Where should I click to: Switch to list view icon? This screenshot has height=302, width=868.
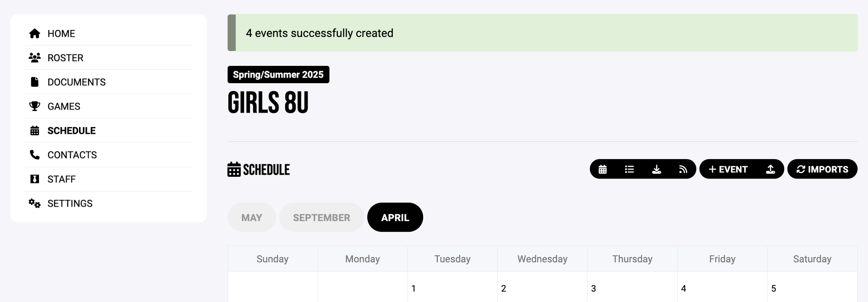coord(629,169)
